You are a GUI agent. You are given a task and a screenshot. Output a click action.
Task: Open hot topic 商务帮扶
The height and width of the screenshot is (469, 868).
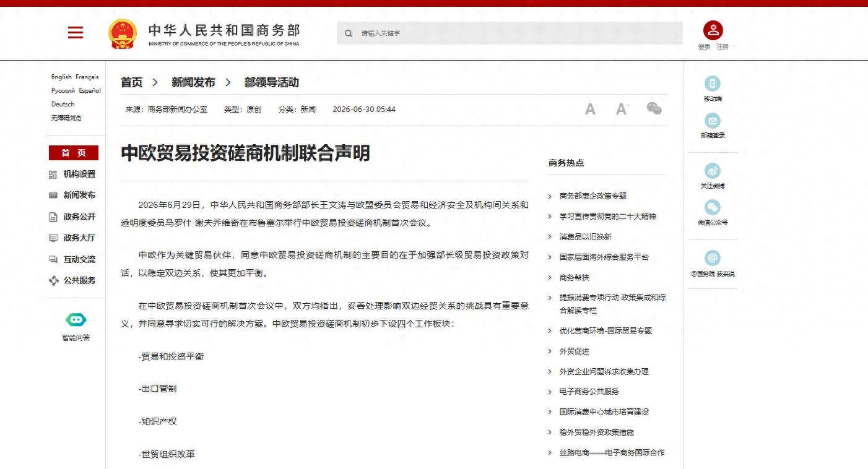(x=575, y=278)
